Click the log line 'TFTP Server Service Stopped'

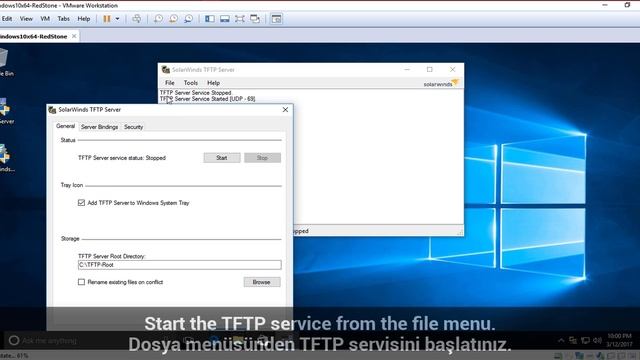[196, 93]
